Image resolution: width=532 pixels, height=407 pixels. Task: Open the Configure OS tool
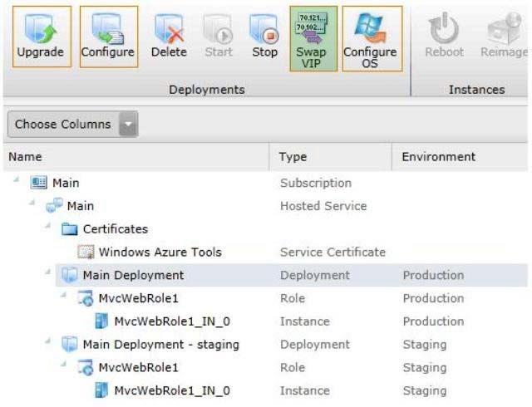pyautogui.click(x=372, y=39)
